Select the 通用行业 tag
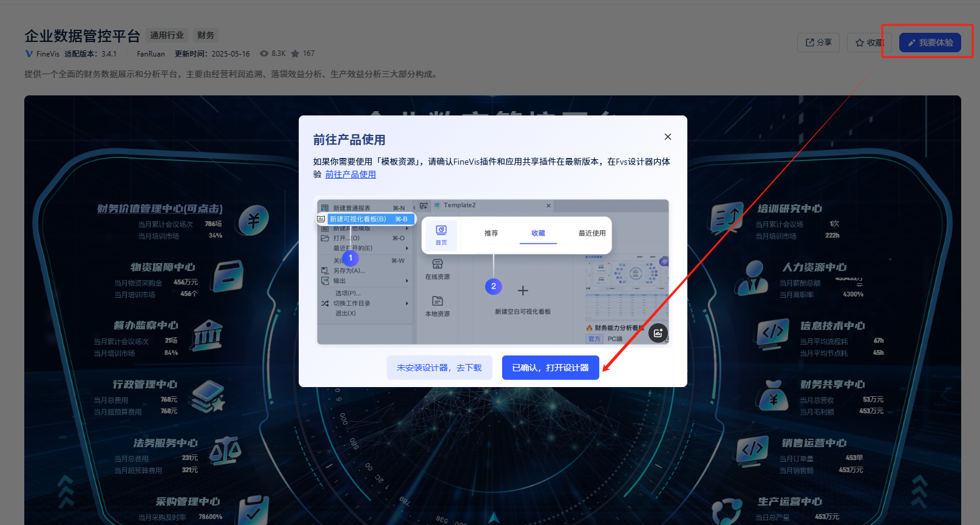980x525 pixels. coord(167,35)
